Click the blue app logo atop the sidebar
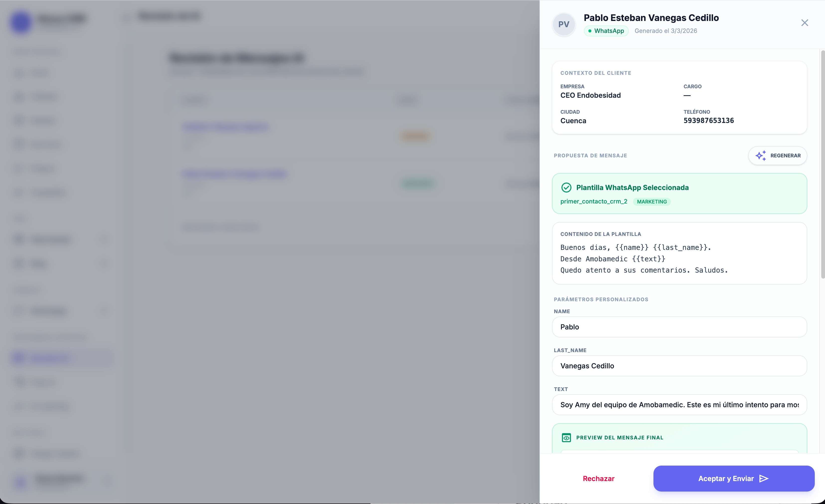Screen dimensions: 825x504 point(20,22)
